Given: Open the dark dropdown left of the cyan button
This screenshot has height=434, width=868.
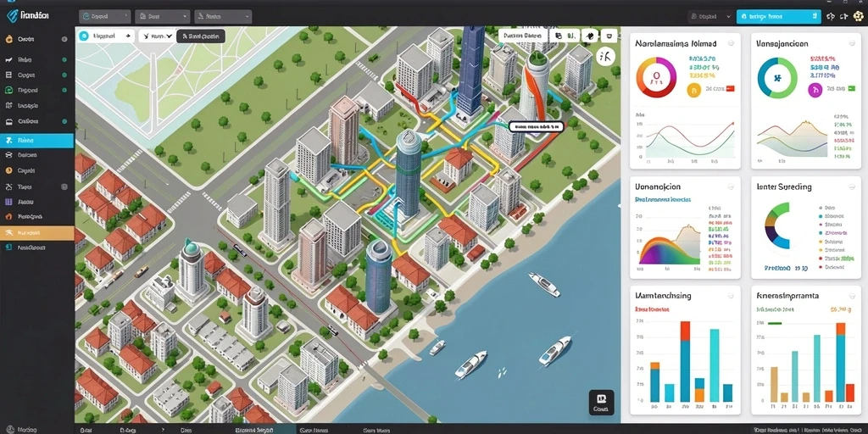Looking at the screenshot, I should click(x=710, y=17).
